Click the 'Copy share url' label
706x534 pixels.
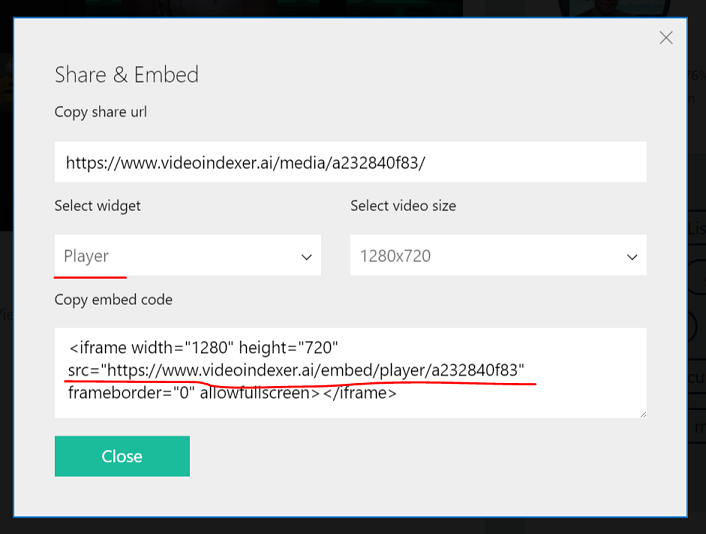[100, 112]
